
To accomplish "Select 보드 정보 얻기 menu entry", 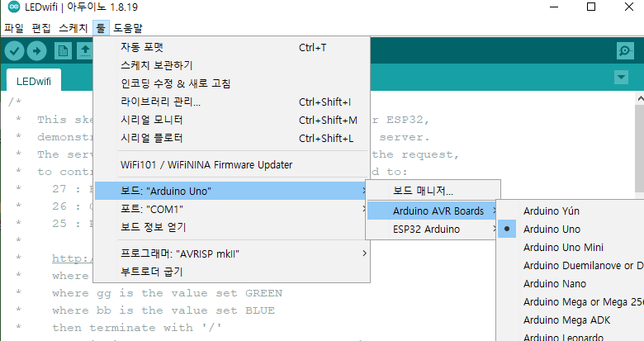I will (x=232, y=227).
